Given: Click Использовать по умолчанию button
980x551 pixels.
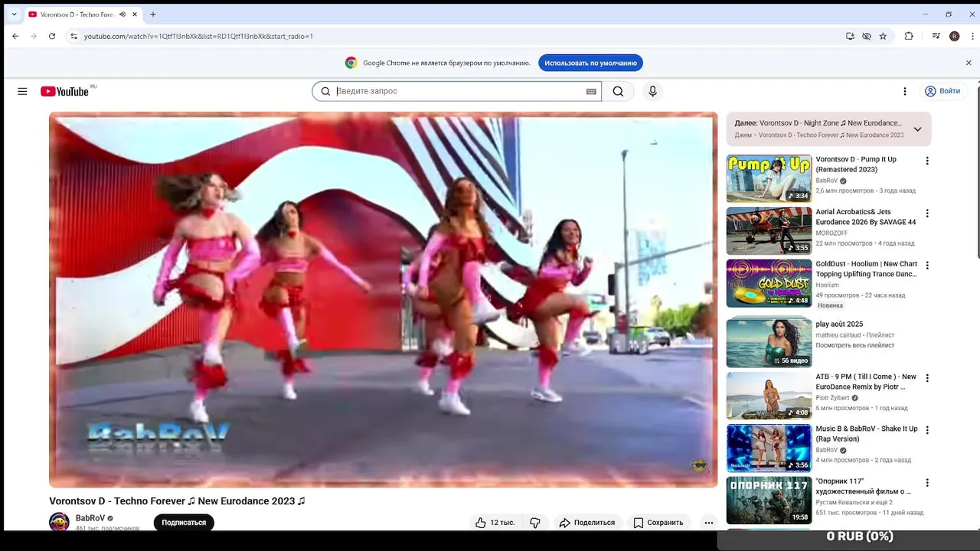Looking at the screenshot, I should point(590,63).
